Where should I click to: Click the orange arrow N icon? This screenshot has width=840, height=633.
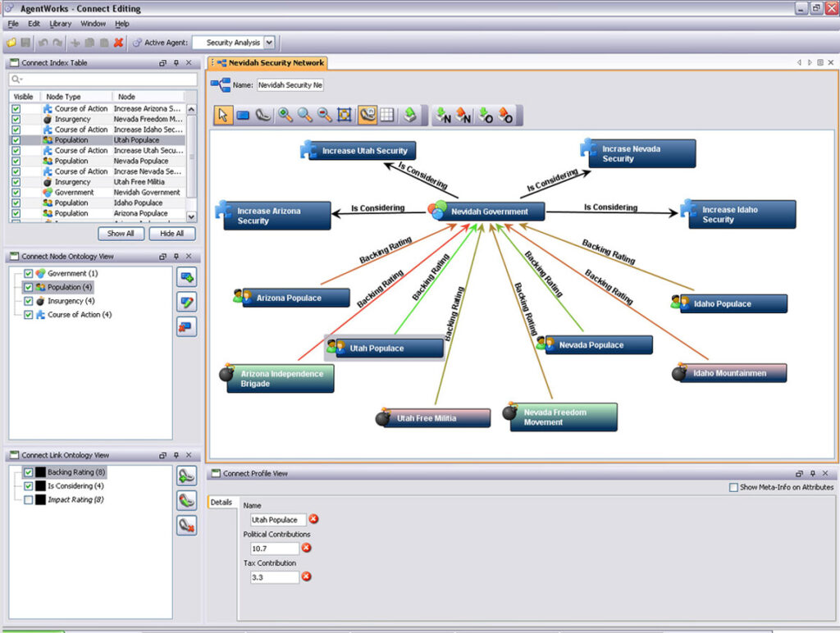coord(463,115)
